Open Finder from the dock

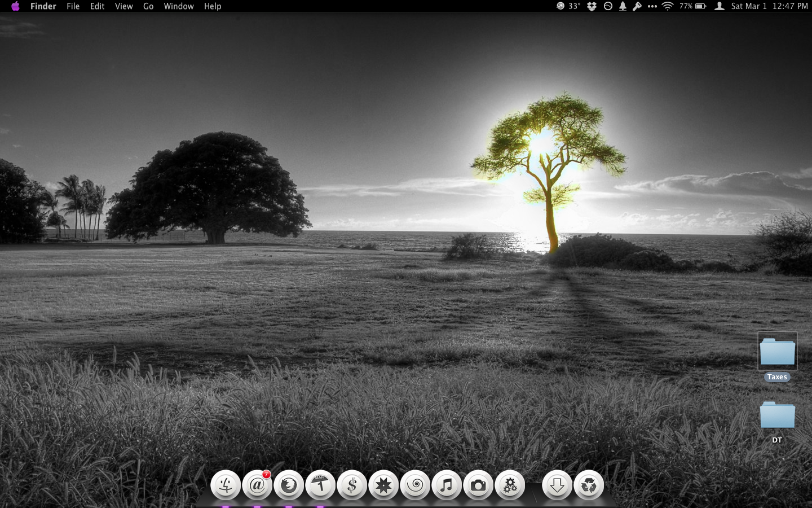tap(226, 485)
